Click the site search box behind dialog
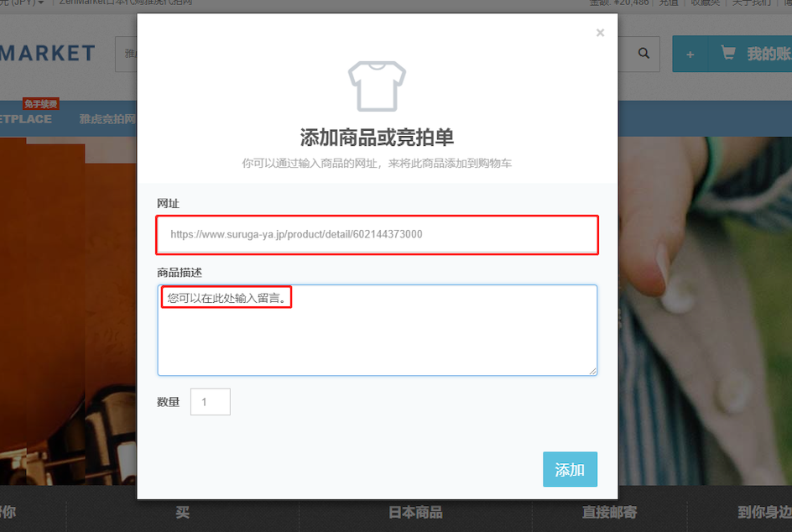The width and height of the screenshot is (792, 532). pyautogui.click(x=126, y=54)
